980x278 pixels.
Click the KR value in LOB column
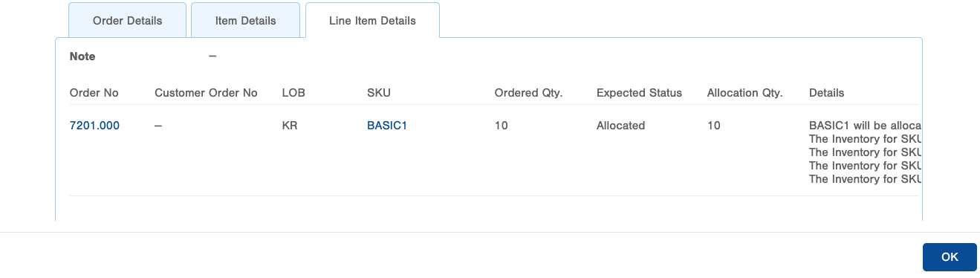click(290, 126)
